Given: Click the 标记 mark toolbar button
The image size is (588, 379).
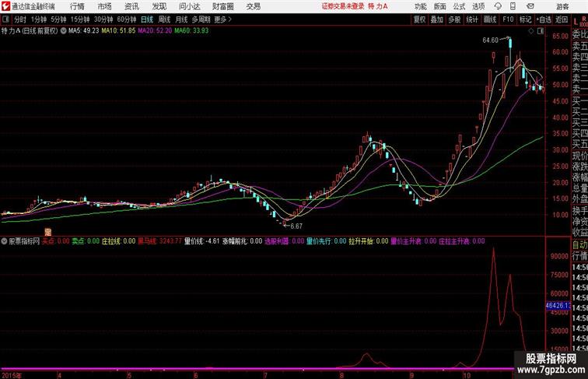Looking at the screenshot, I should [525, 19].
